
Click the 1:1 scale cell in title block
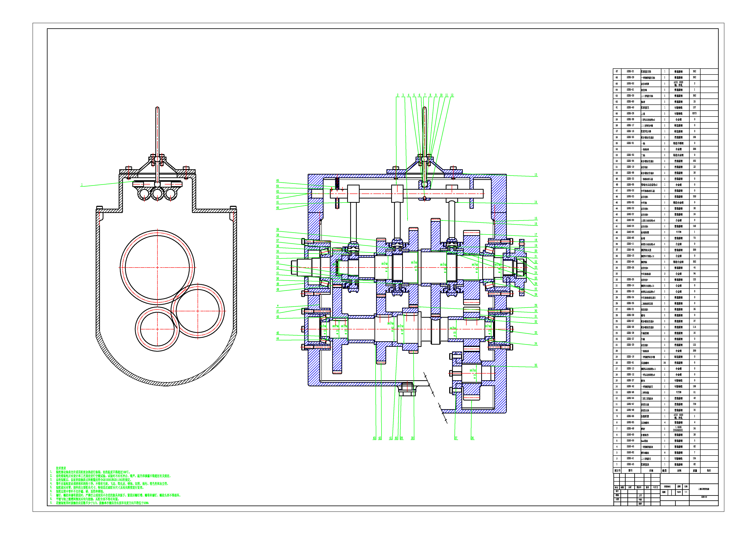point(686,492)
